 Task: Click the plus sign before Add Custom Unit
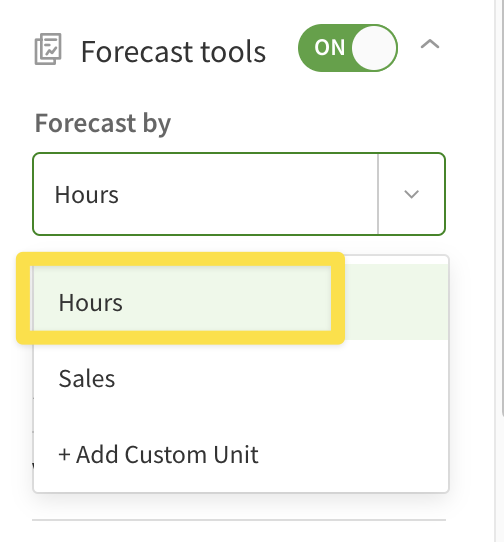click(64, 455)
